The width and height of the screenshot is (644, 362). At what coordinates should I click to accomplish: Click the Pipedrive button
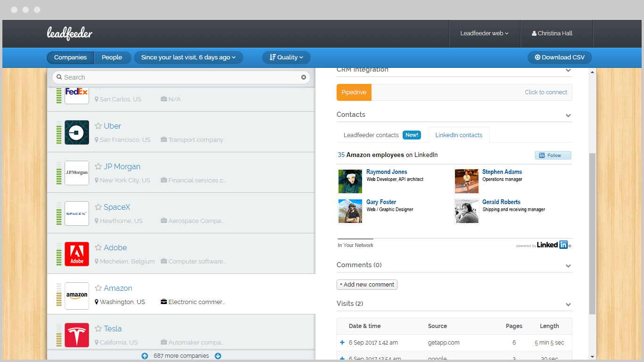(x=354, y=92)
